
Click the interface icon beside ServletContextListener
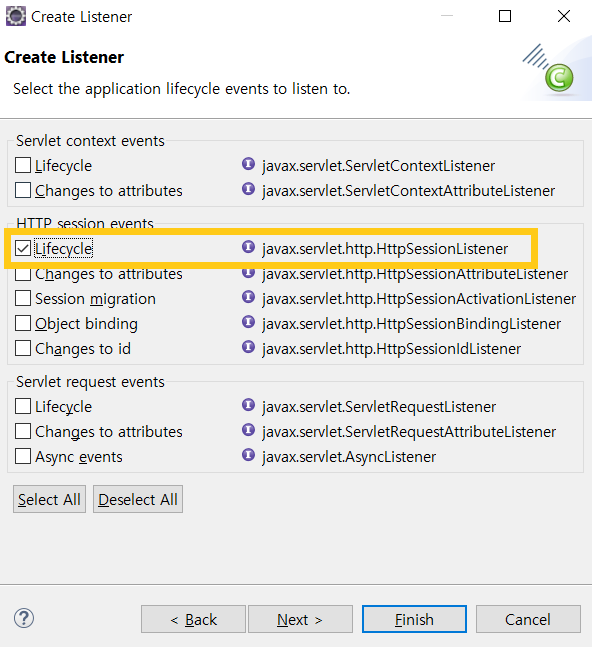(x=248, y=164)
